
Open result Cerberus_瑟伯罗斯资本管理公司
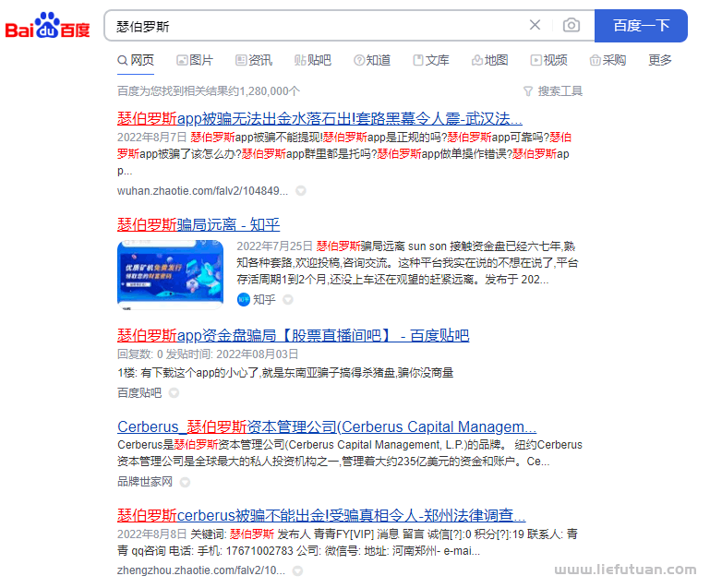click(x=327, y=426)
